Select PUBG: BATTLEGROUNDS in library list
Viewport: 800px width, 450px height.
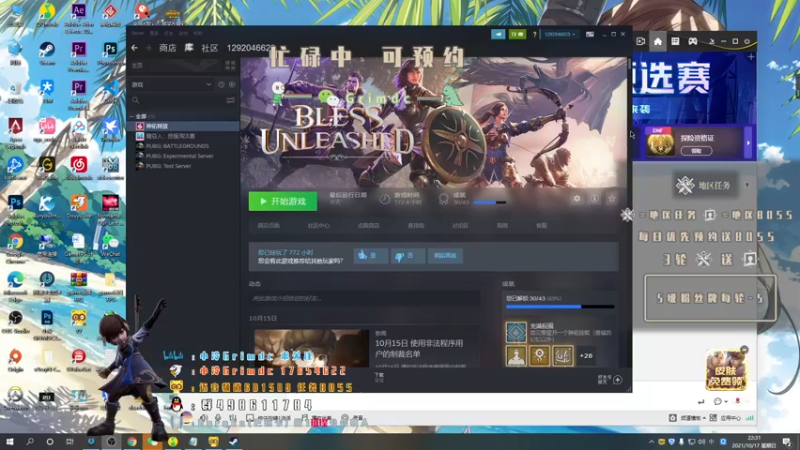[x=177, y=146]
